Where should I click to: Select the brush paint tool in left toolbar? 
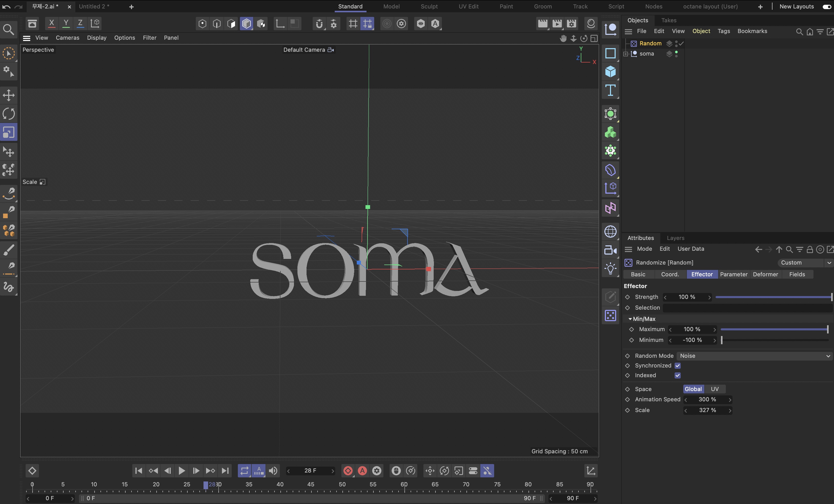9,250
